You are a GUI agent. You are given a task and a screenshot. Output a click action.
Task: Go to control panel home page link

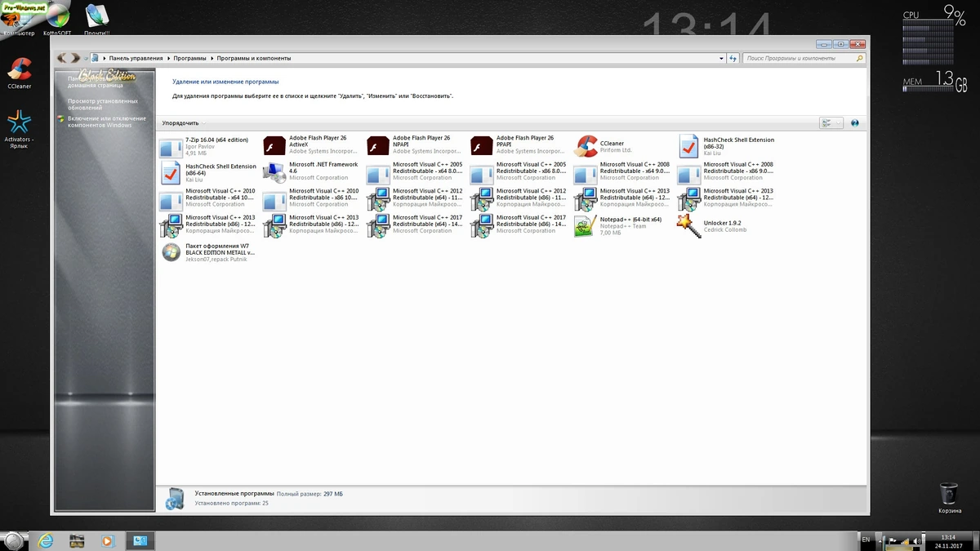(96, 82)
